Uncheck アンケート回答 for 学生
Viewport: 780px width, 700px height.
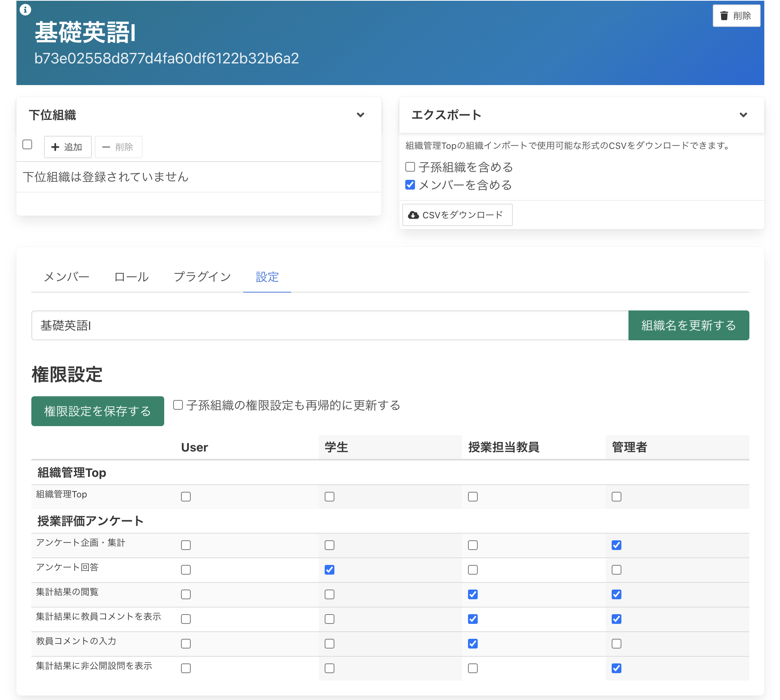329,570
